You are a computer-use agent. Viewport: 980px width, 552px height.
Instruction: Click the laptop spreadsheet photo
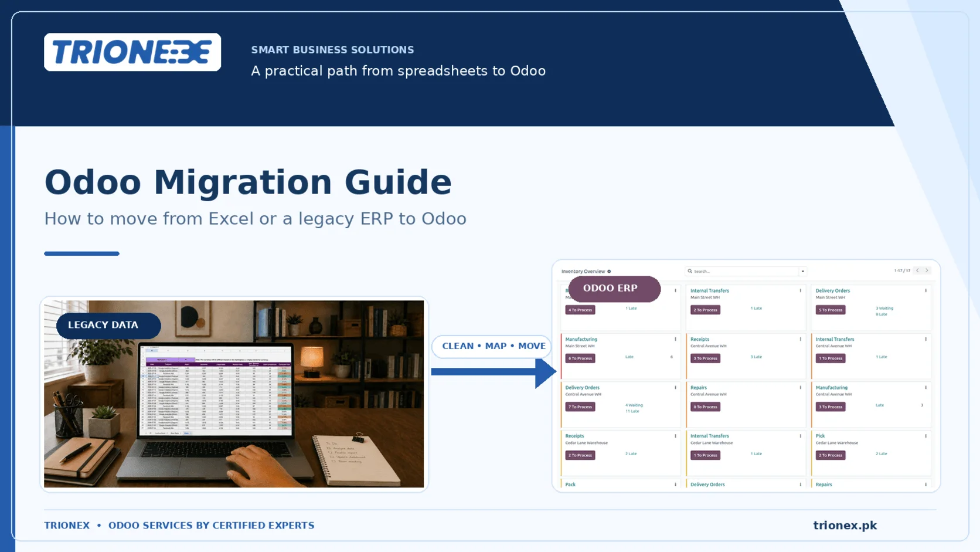(x=234, y=394)
